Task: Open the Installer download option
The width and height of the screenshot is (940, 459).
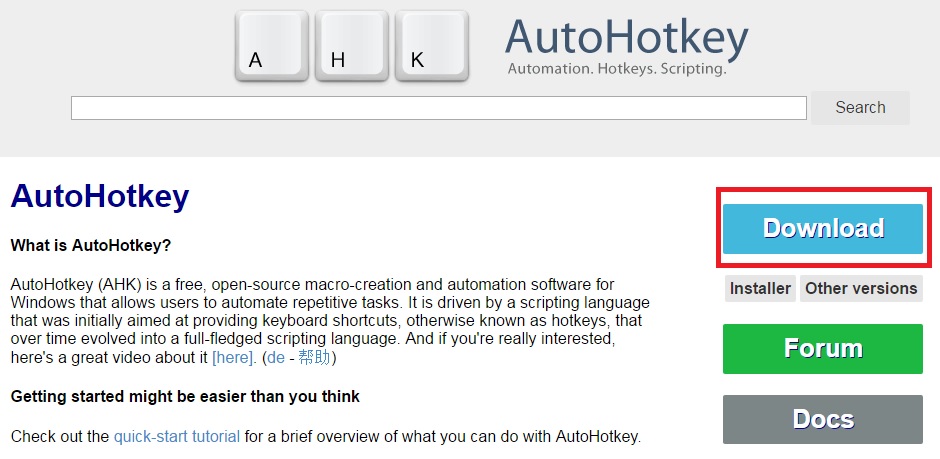Action: click(760, 288)
